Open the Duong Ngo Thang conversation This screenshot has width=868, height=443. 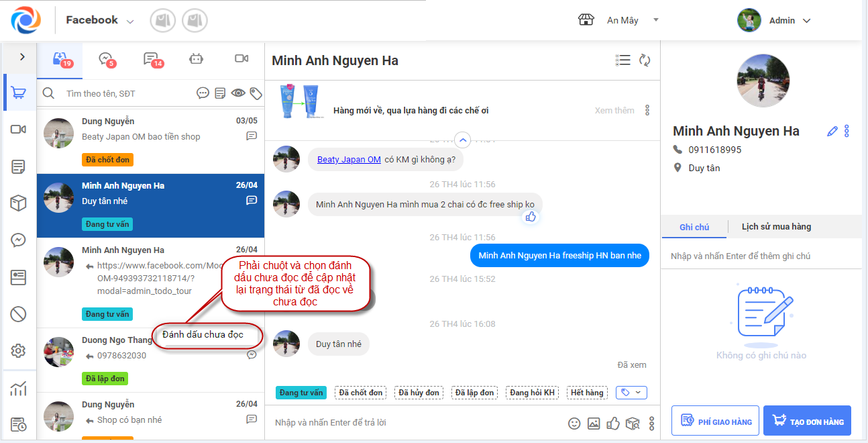[x=151, y=360]
